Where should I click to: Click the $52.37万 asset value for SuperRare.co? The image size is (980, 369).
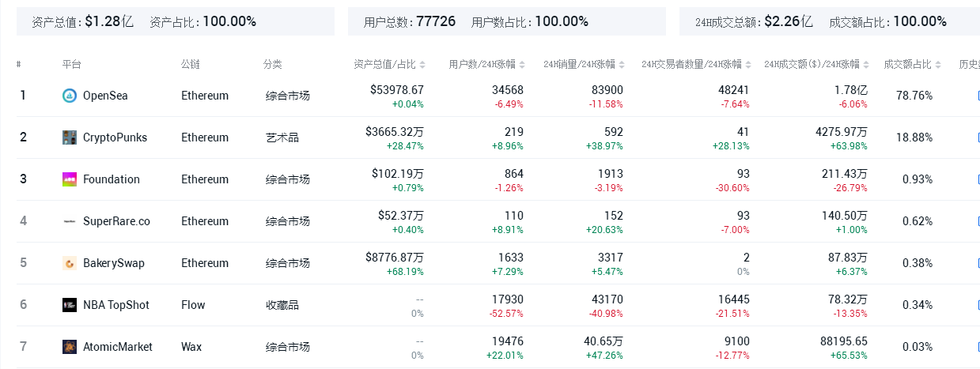pos(401,216)
